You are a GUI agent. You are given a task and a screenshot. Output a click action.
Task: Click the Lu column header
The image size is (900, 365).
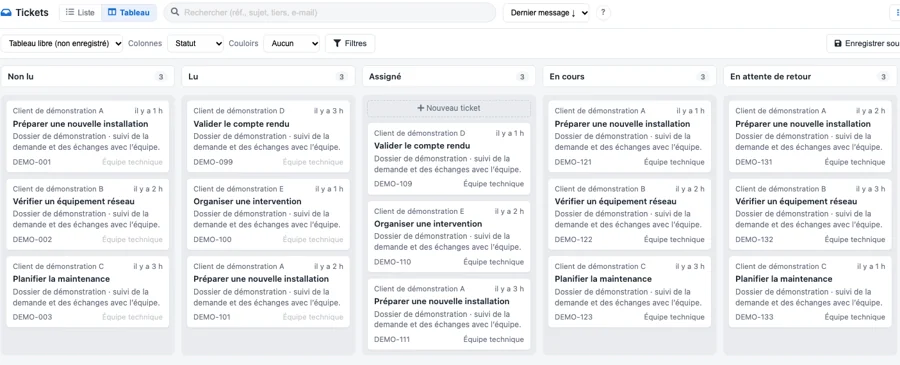click(x=268, y=76)
